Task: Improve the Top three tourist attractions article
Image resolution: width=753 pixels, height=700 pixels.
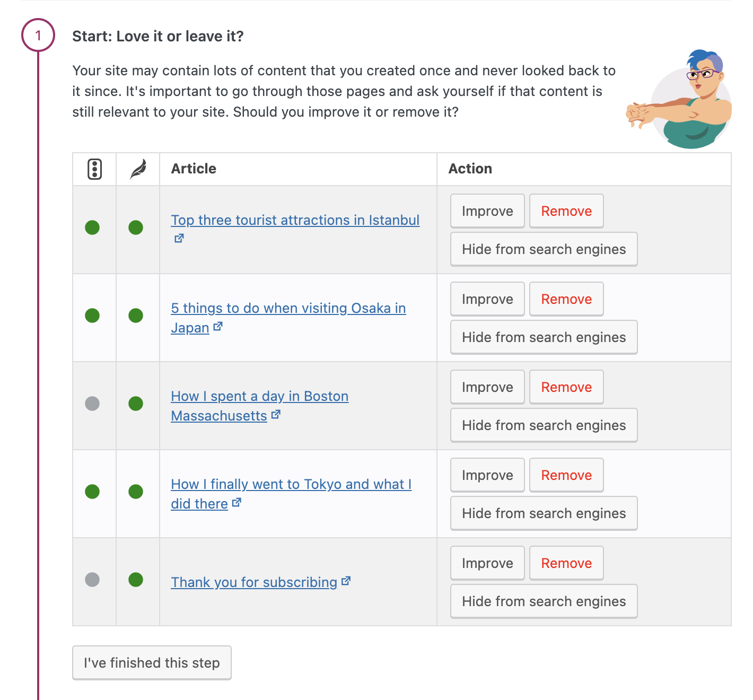Action: (x=487, y=211)
